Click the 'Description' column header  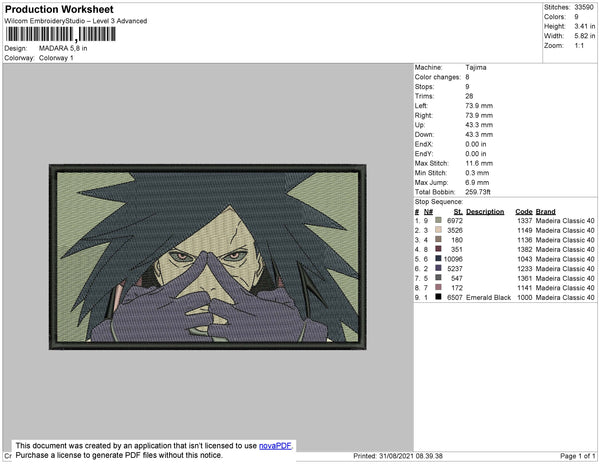(x=485, y=212)
